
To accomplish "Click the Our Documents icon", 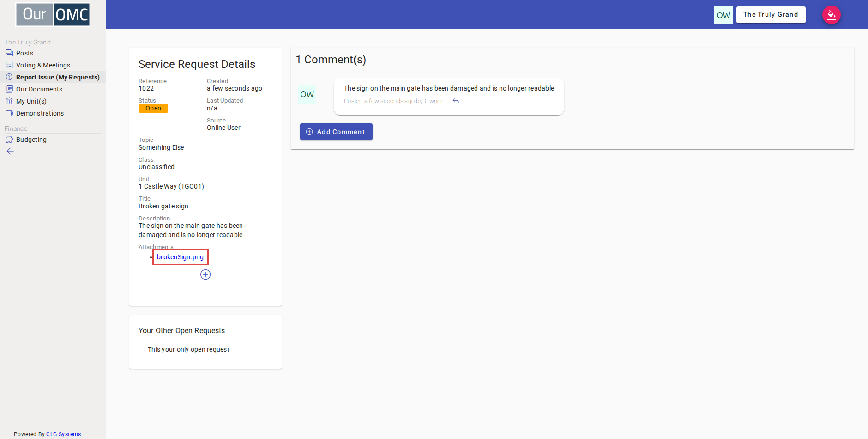I will click(x=9, y=89).
